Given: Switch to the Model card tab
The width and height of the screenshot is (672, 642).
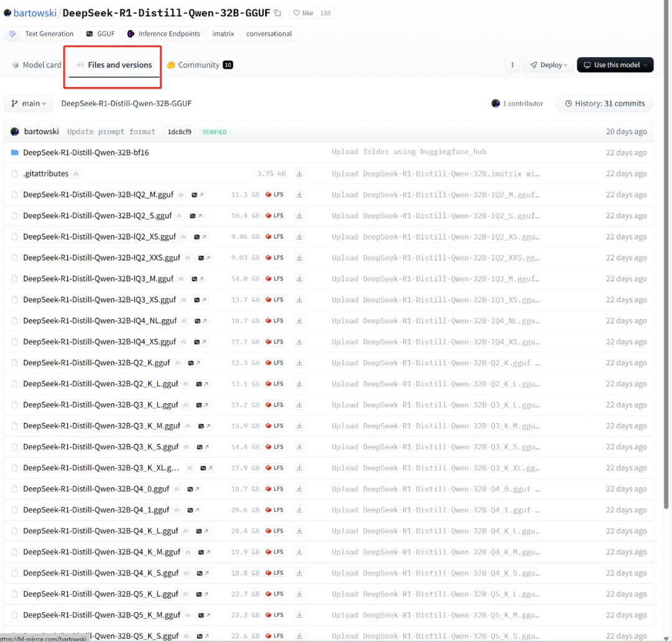Looking at the screenshot, I should tap(37, 65).
